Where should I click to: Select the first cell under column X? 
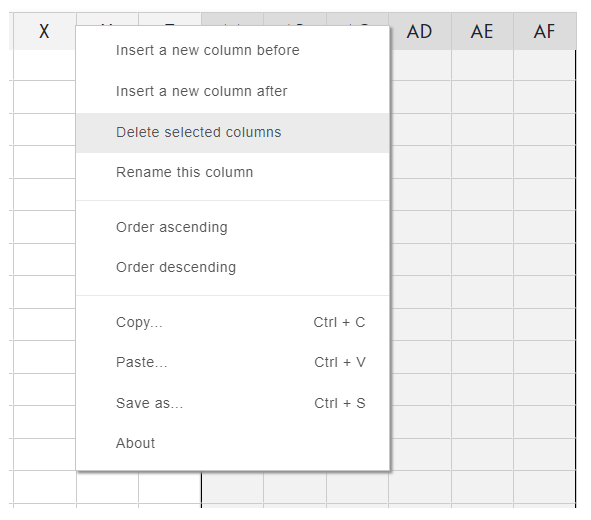(x=44, y=65)
